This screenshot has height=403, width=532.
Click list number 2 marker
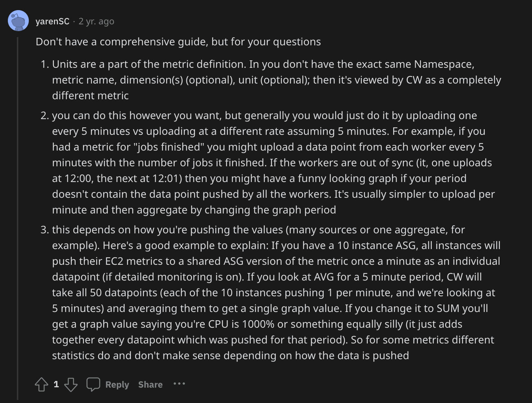(45, 115)
